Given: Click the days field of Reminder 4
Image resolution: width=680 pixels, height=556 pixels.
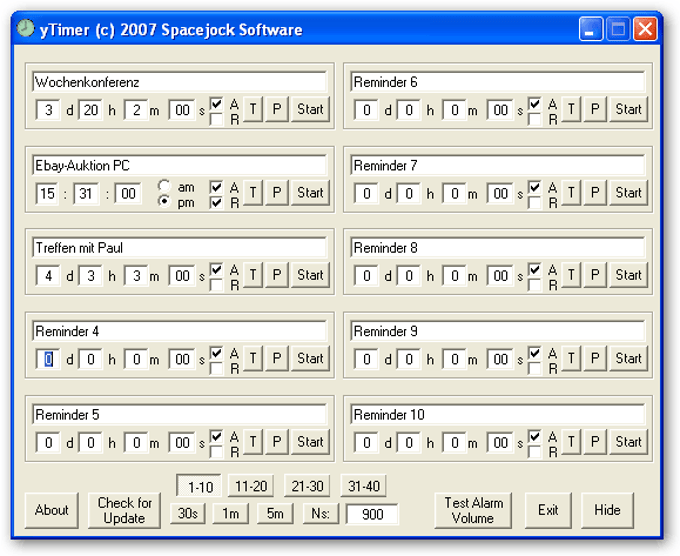Looking at the screenshot, I should tap(48, 359).
